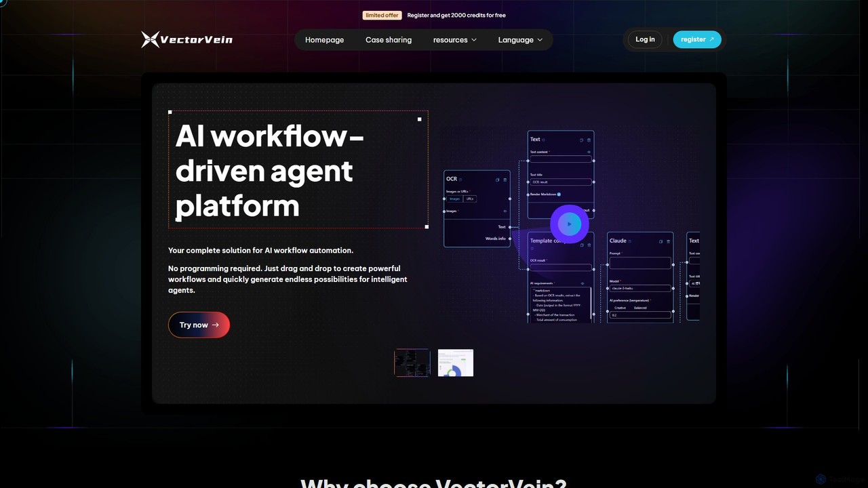
Task: Select the Balanced temperature option
Action: point(640,308)
